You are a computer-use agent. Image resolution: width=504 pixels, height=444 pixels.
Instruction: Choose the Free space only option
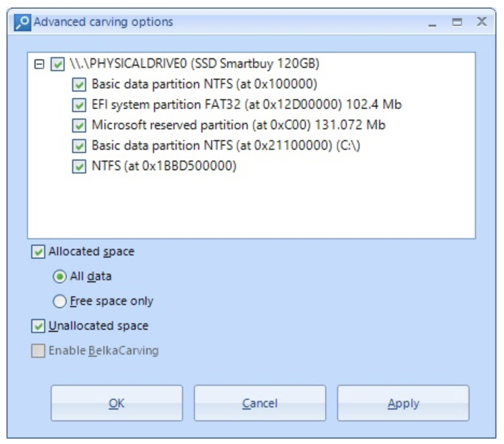(59, 301)
